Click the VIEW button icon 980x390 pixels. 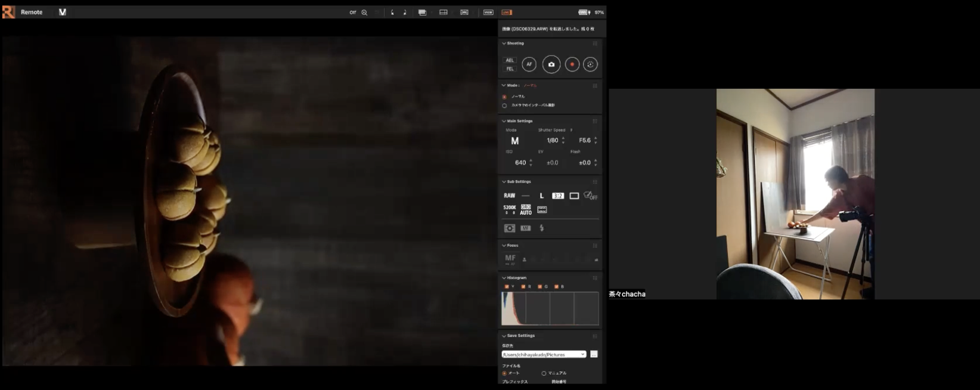pyautogui.click(x=488, y=13)
